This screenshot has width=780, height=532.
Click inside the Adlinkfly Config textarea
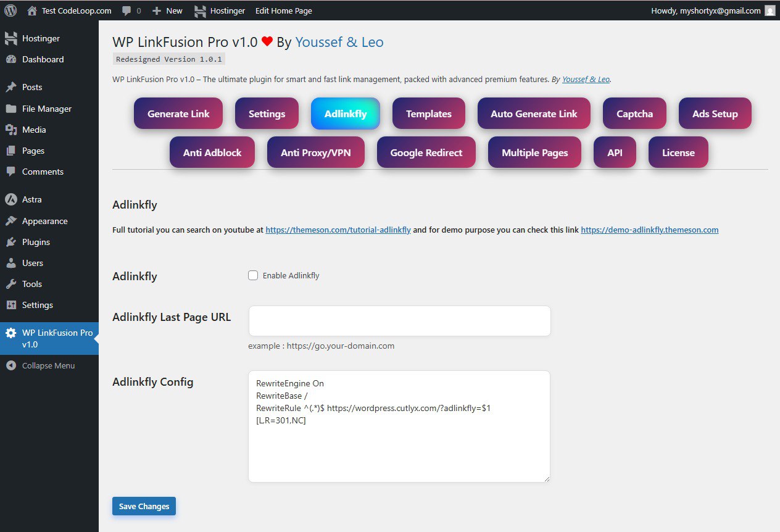point(399,426)
